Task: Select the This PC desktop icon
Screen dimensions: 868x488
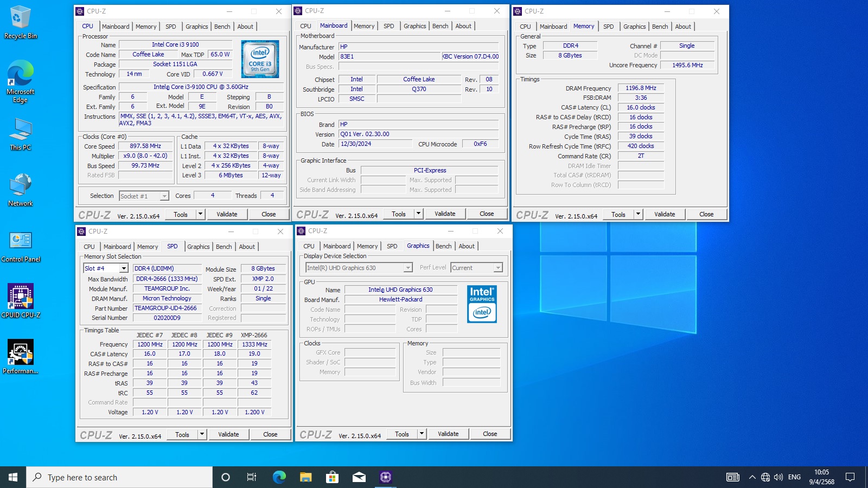Action: (x=21, y=134)
